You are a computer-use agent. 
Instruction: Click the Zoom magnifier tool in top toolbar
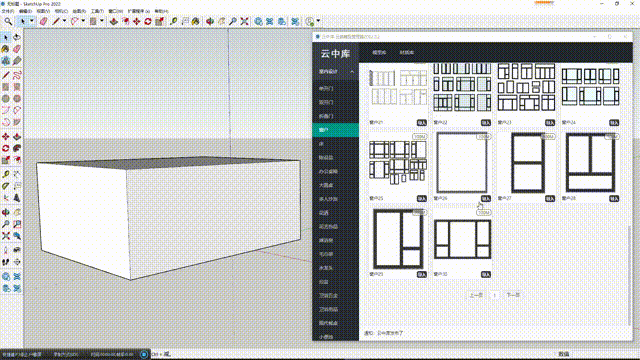[x=233, y=21]
